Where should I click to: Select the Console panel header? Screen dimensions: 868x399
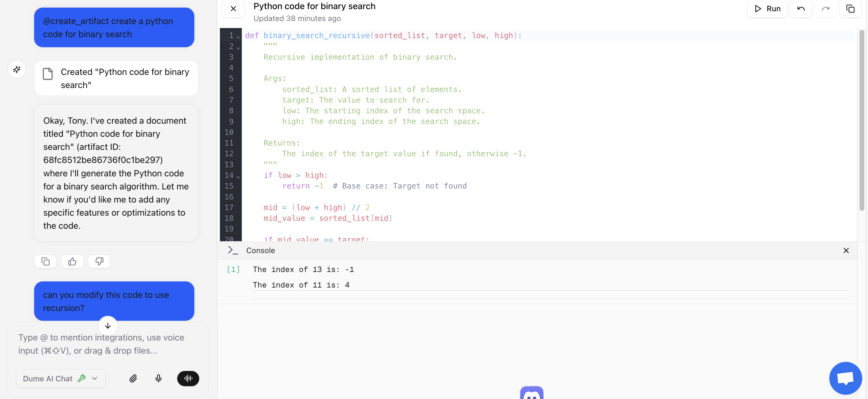point(260,250)
